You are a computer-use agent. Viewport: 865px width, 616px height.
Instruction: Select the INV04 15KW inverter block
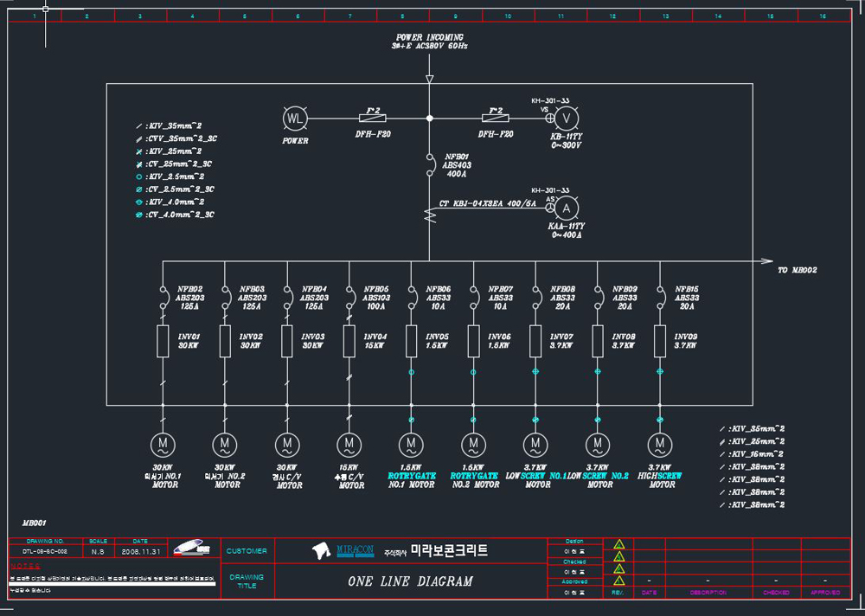click(x=349, y=341)
